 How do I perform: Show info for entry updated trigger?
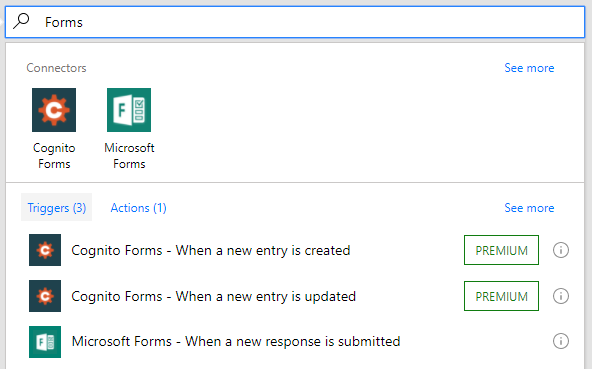point(561,296)
